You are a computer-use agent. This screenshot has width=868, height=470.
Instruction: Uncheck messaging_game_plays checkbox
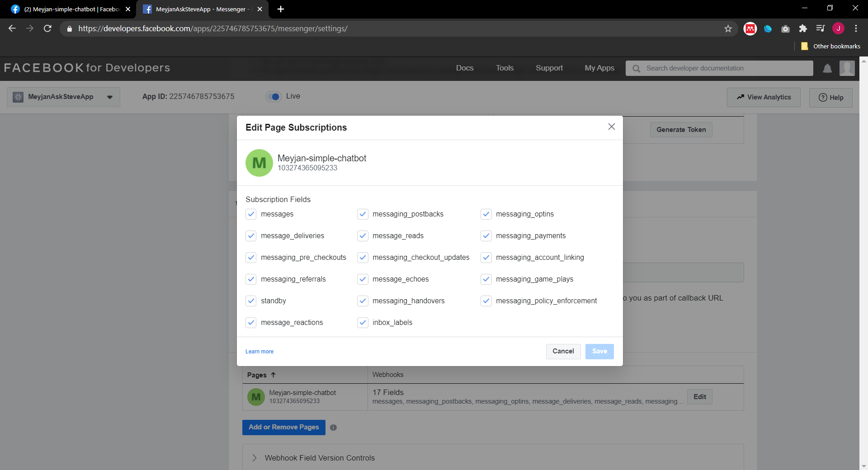486,279
